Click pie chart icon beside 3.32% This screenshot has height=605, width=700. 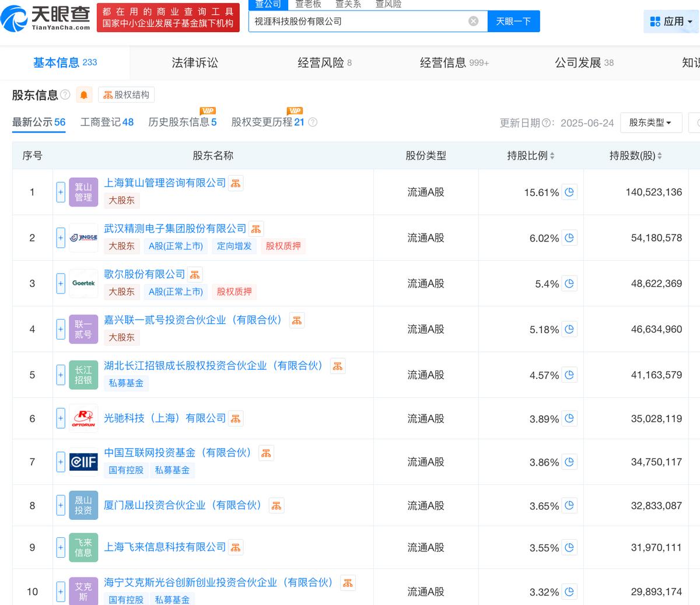click(570, 592)
